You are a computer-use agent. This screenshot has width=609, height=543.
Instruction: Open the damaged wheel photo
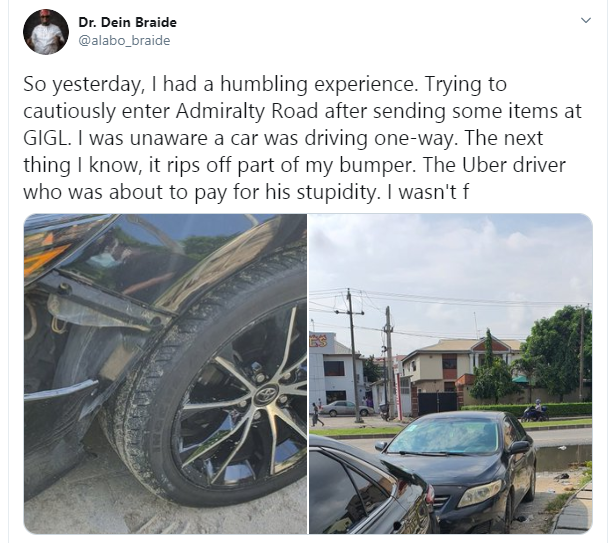(x=165, y=374)
